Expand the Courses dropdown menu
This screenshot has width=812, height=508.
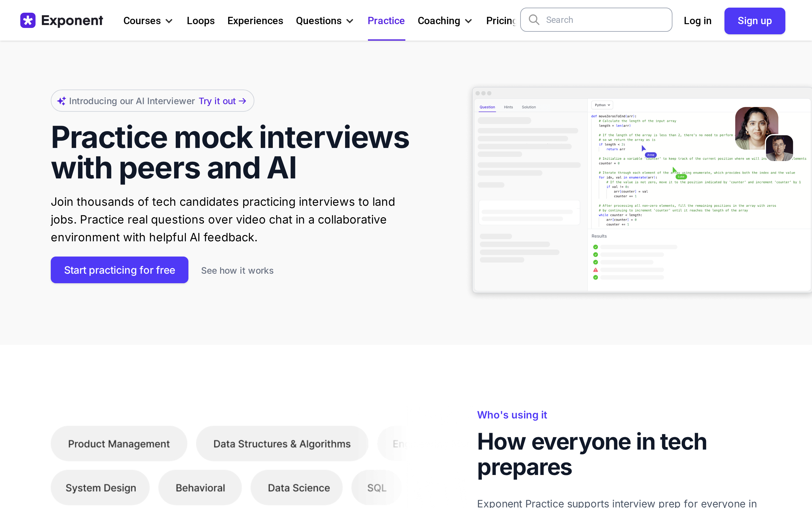[148, 21]
